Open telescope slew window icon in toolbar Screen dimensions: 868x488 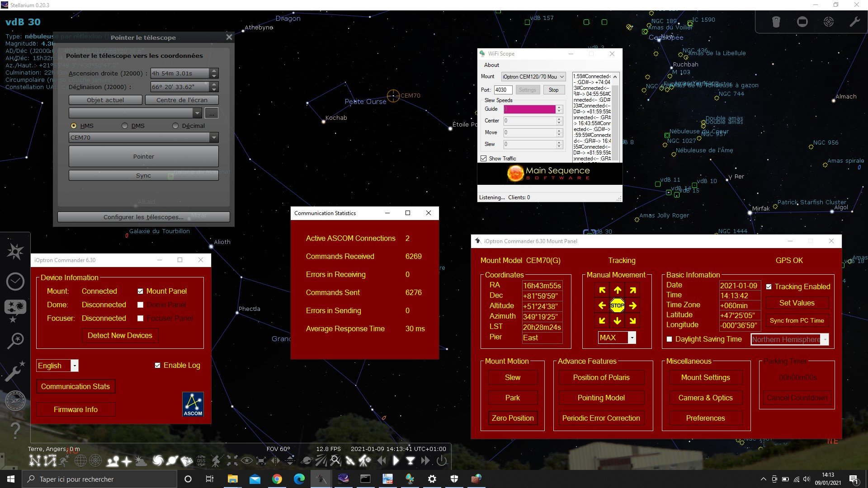click(x=365, y=460)
